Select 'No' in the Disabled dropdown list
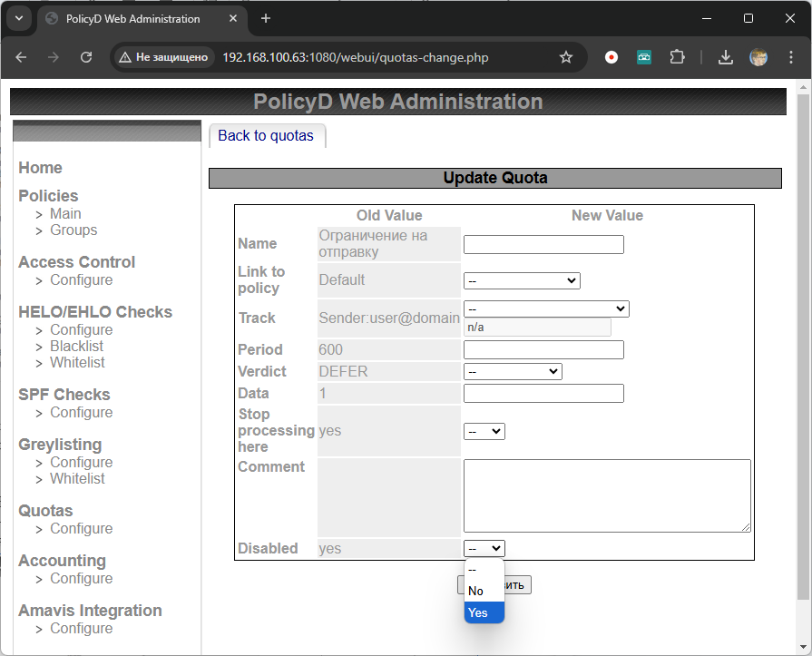812x656 pixels. pos(484,591)
